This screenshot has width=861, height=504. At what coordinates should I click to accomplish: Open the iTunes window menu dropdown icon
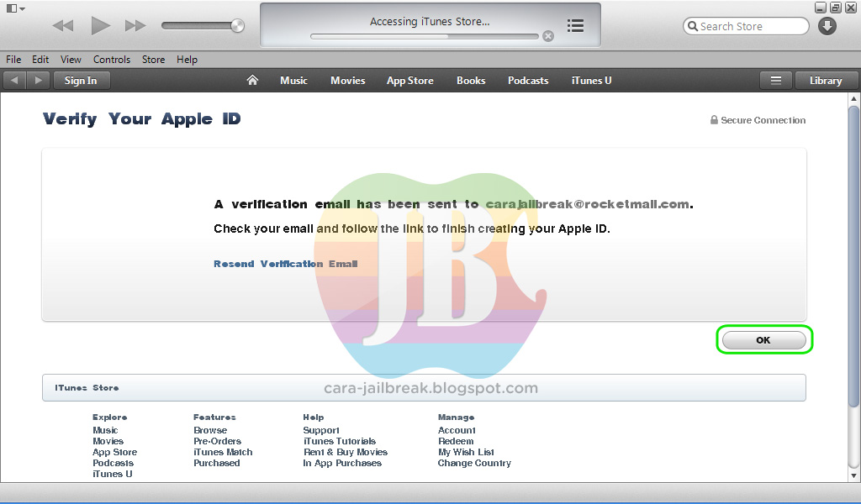tap(15, 8)
